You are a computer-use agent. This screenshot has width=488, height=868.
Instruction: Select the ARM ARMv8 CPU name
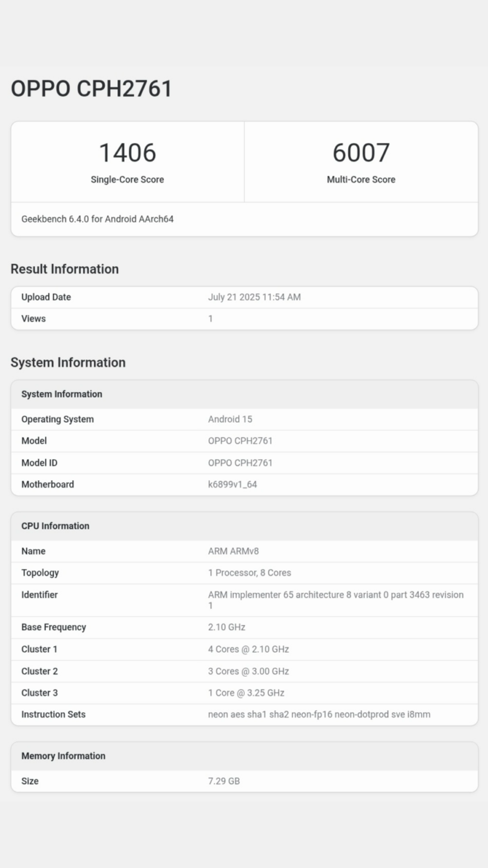[x=234, y=551]
